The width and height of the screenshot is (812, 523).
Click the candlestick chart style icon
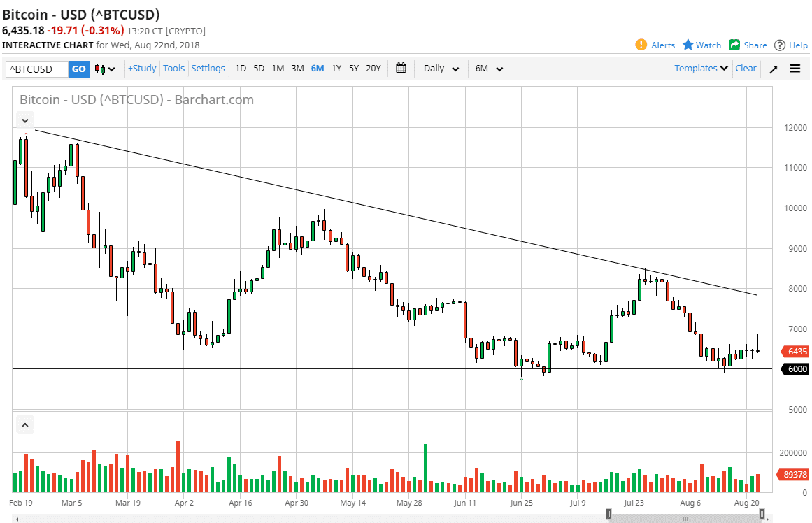[101, 69]
